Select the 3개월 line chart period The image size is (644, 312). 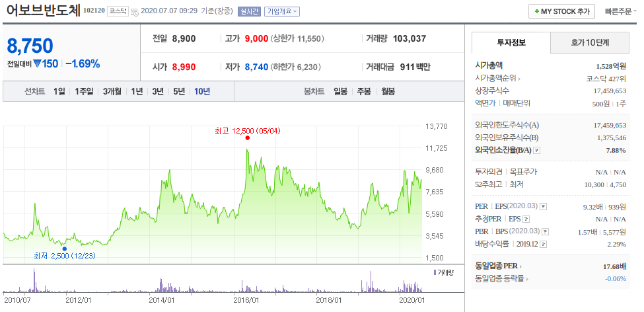point(112,91)
